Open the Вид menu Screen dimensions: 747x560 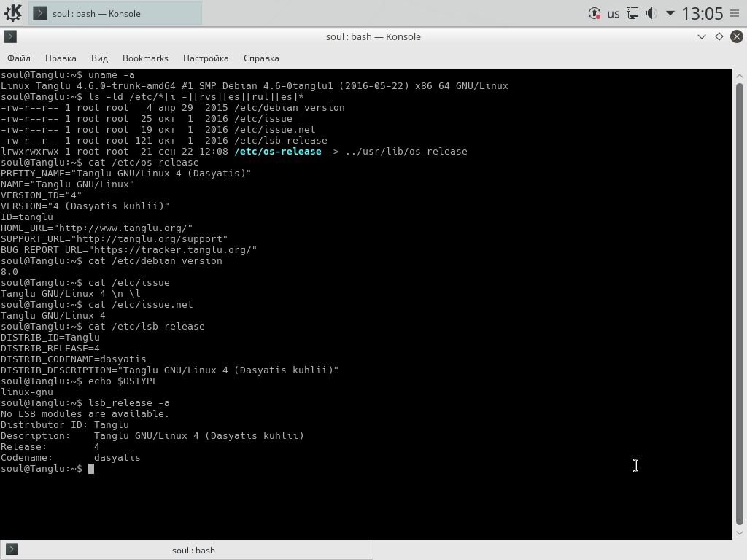99,58
